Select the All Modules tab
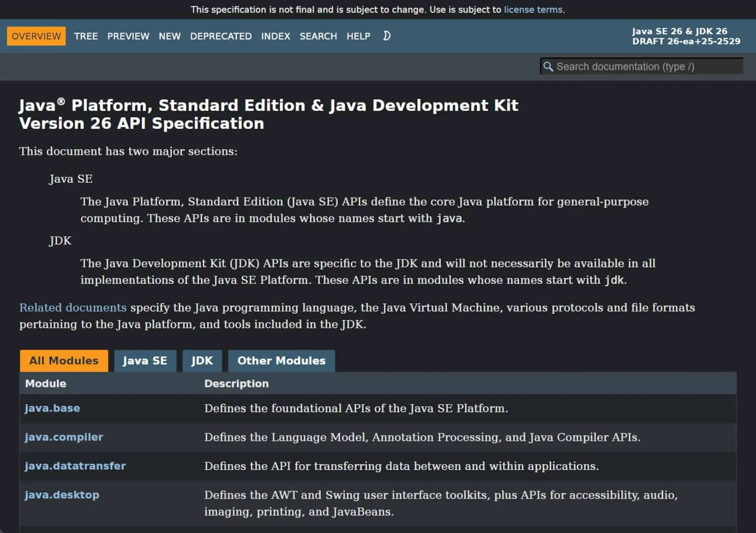 coord(64,361)
